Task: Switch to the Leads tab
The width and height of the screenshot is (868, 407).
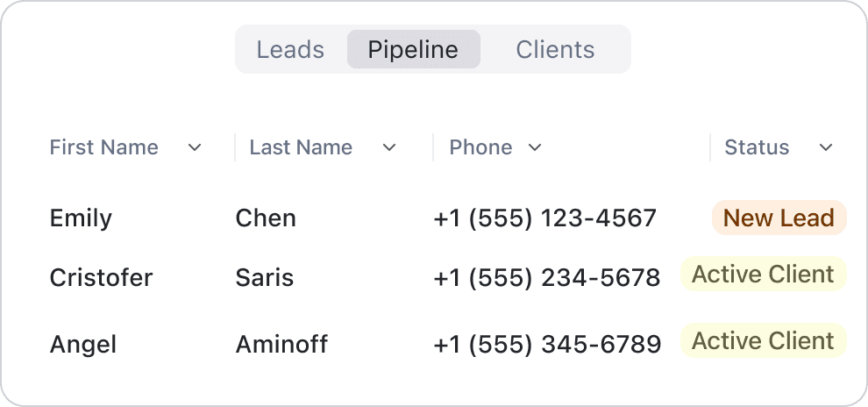Action: click(x=290, y=50)
